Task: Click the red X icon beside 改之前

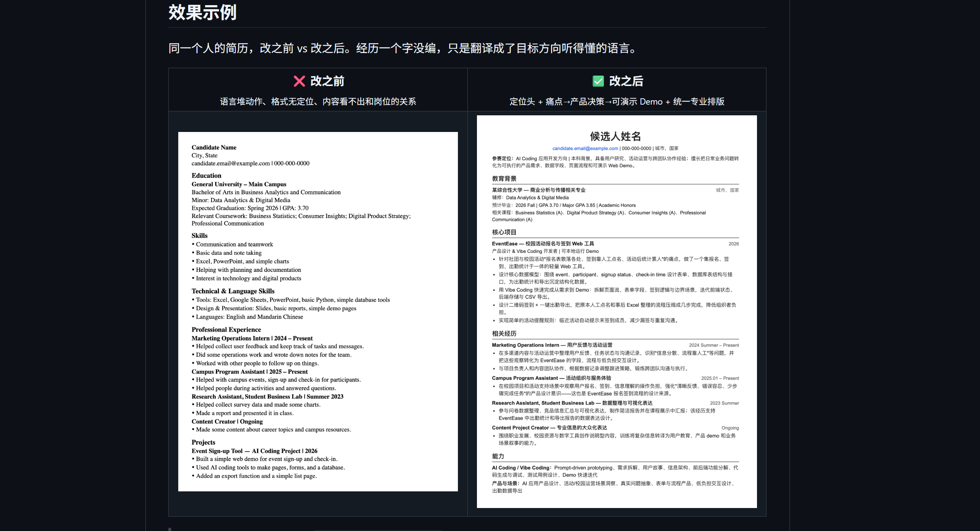Action: pyautogui.click(x=299, y=81)
